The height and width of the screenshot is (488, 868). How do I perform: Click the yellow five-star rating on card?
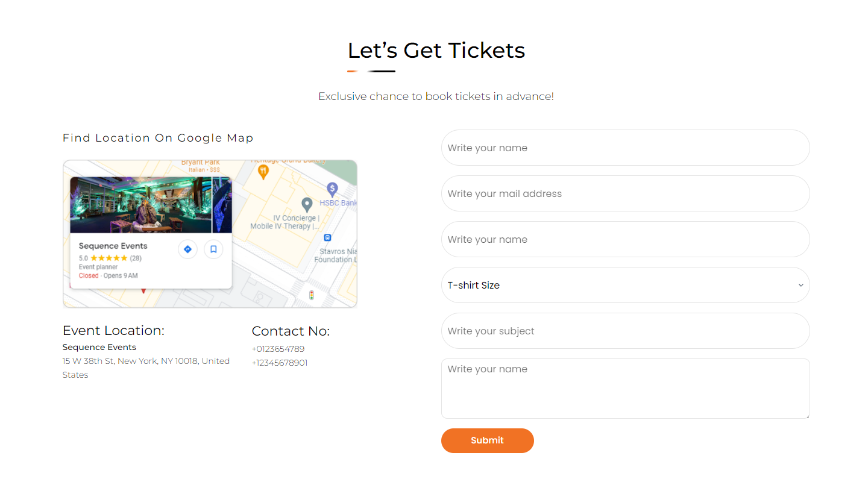[108, 258]
